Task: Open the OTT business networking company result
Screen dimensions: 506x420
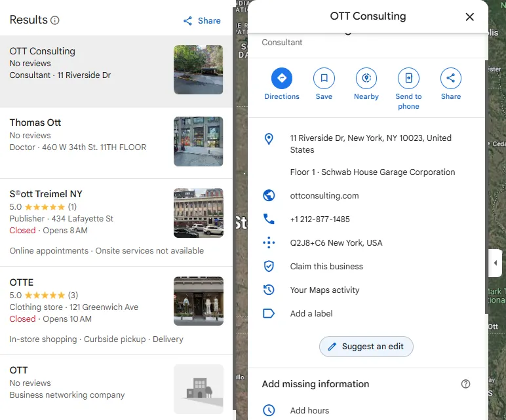Action: pos(116,388)
